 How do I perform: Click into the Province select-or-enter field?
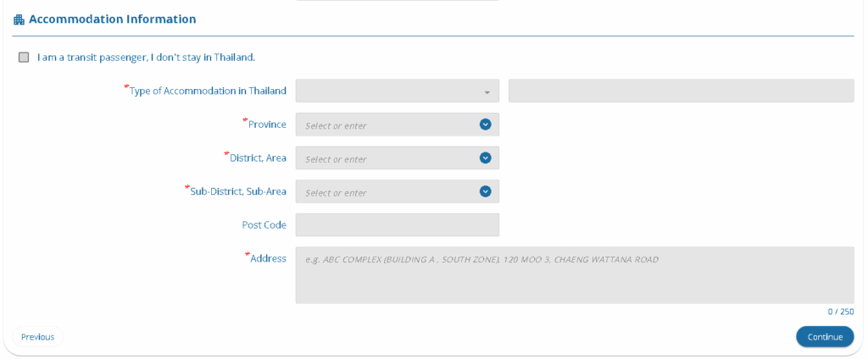tap(386, 125)
